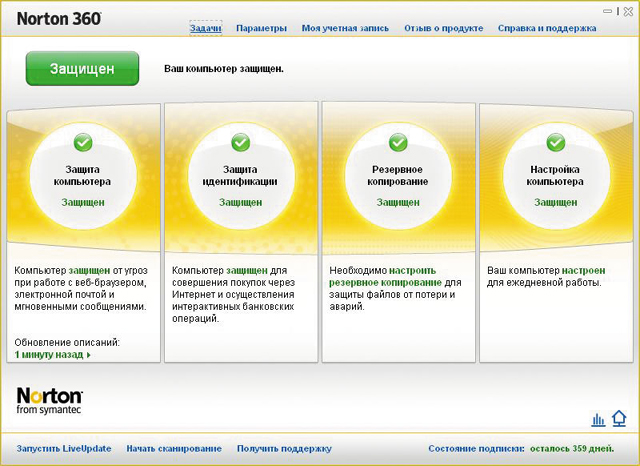Viewport: 640px width, 466px height.
Task: Click the green Защищен status button
Action: pos(82,69)
